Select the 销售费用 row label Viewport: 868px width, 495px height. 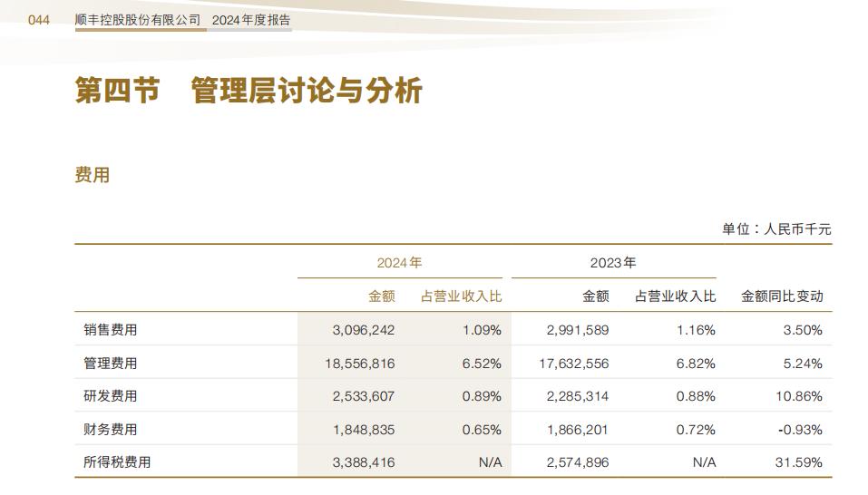point(110,330)
